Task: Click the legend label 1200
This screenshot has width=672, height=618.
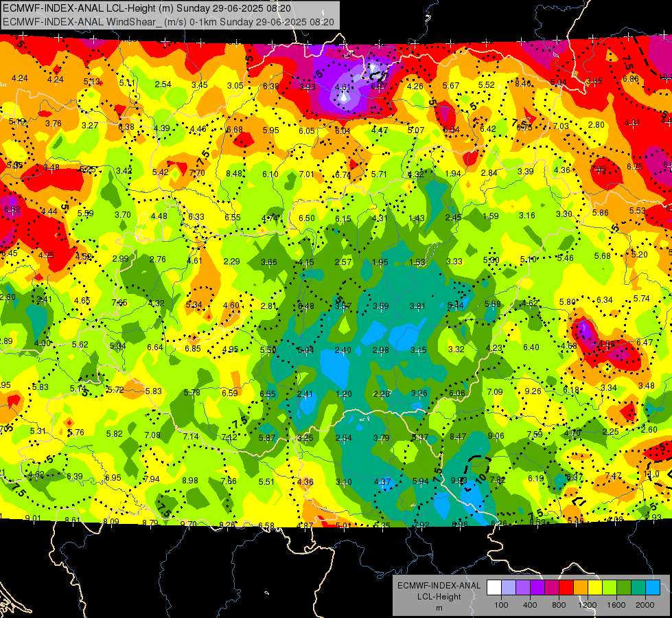Action: pyautogui.click(x=587, y=605)
